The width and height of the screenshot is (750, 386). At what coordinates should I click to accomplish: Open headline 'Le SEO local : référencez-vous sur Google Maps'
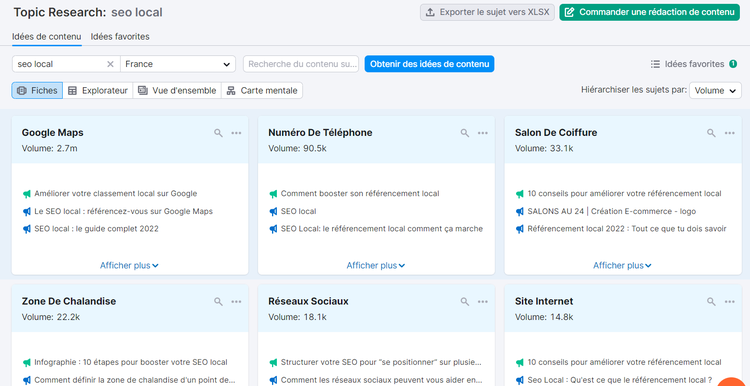coord(123,211)
